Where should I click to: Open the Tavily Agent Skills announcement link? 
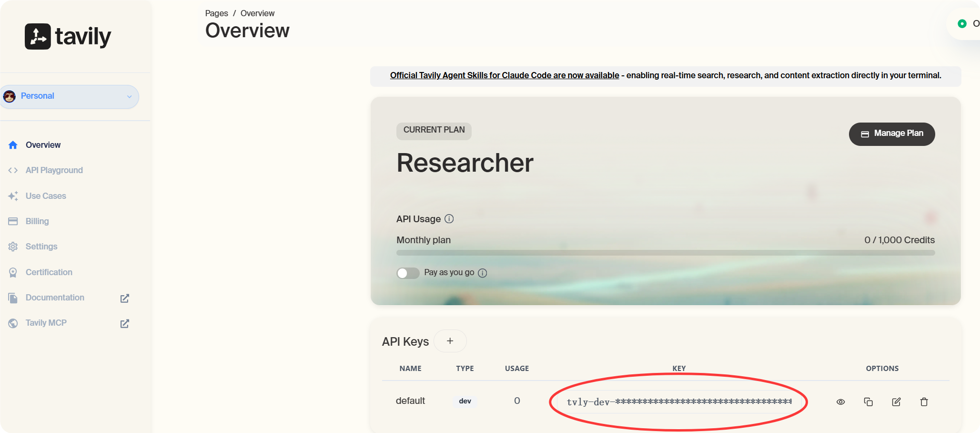coord(505,75)
